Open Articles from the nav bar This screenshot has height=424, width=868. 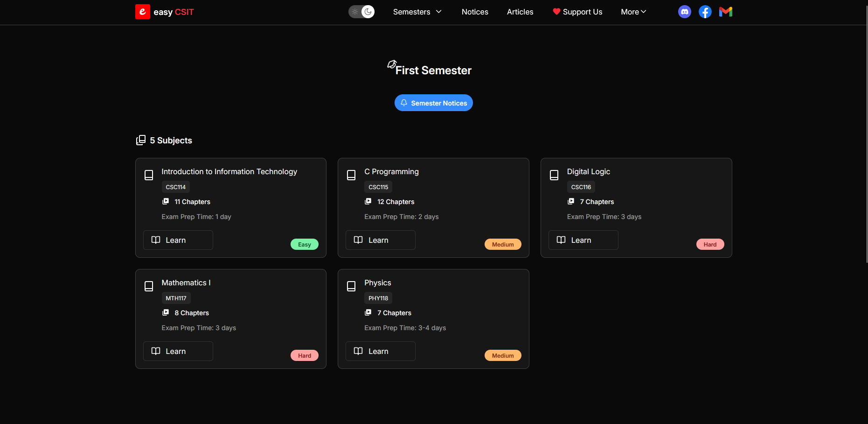(520, 12)
